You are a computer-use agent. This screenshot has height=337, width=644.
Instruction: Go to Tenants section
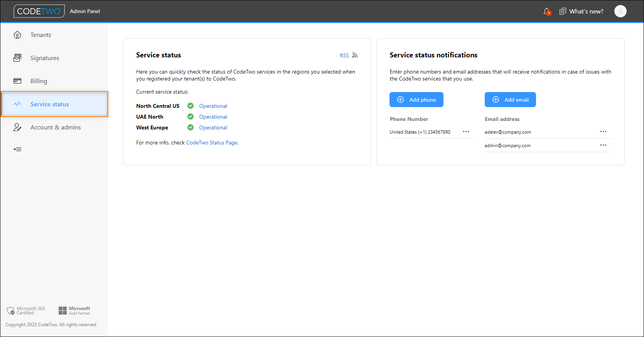coord(41,35)
